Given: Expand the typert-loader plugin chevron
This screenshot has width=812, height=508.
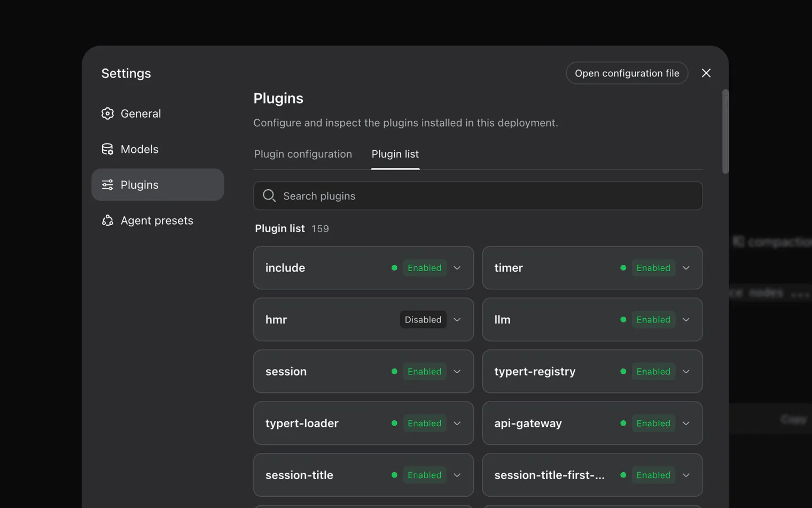Looking at the screenshot, I should pyautogui.click(x=457, y=424).
